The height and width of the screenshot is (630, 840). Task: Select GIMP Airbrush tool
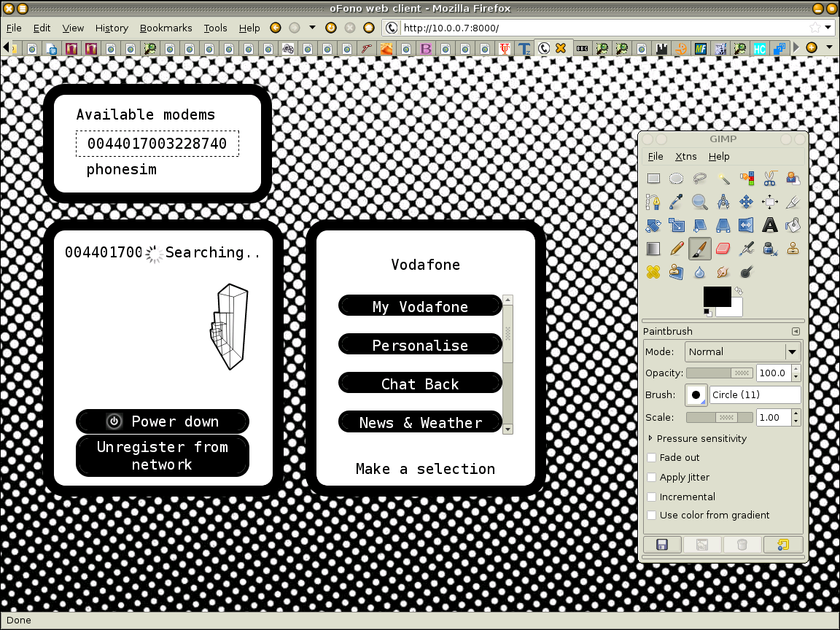[746, 249]
